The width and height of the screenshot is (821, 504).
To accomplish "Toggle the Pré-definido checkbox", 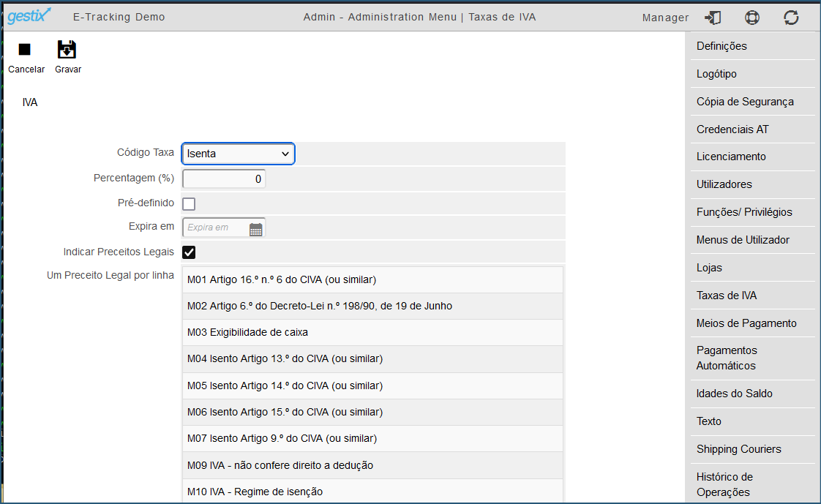I will pos(189,203).
